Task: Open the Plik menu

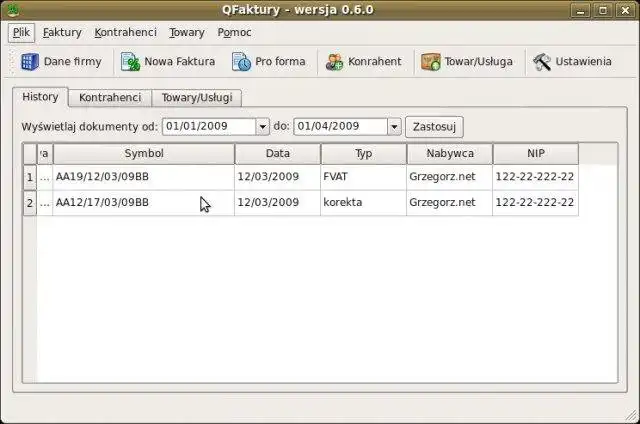Action: tap(21, 33)
